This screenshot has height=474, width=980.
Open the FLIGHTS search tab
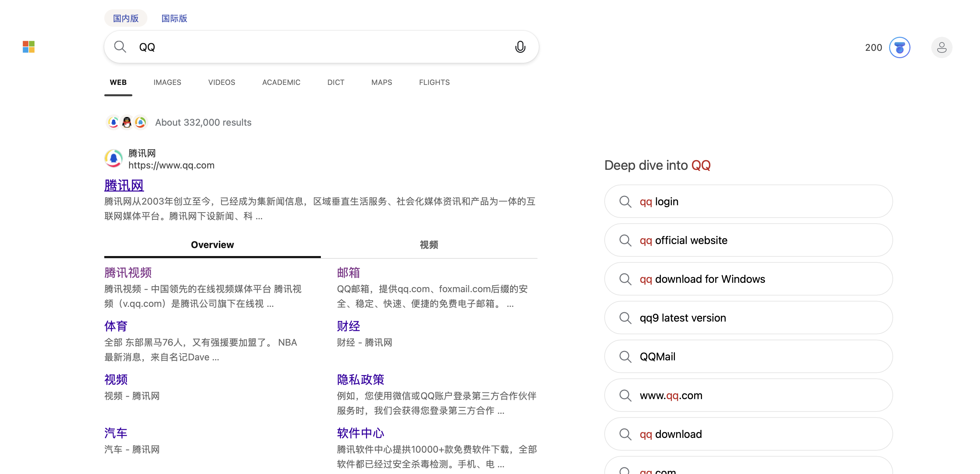(x=435, y=82)
